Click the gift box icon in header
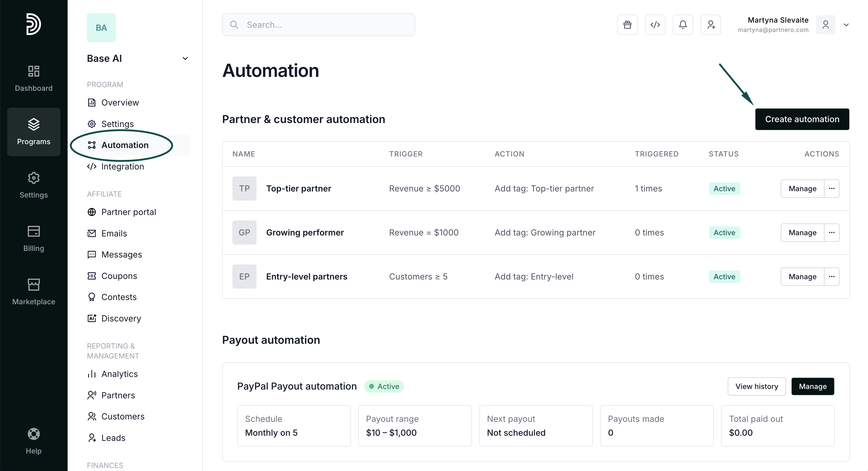Screen dimensions: 868x471 (x=627, y=25)
